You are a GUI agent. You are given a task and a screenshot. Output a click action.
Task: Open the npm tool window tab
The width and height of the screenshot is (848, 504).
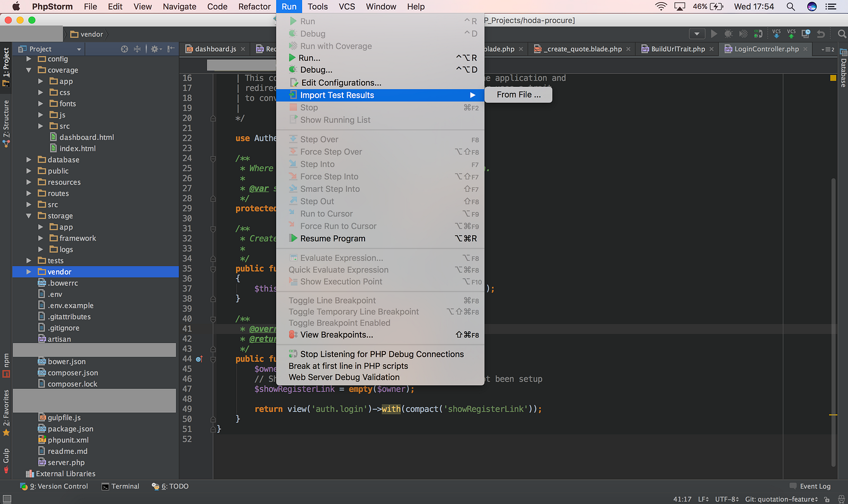(6, 365)
